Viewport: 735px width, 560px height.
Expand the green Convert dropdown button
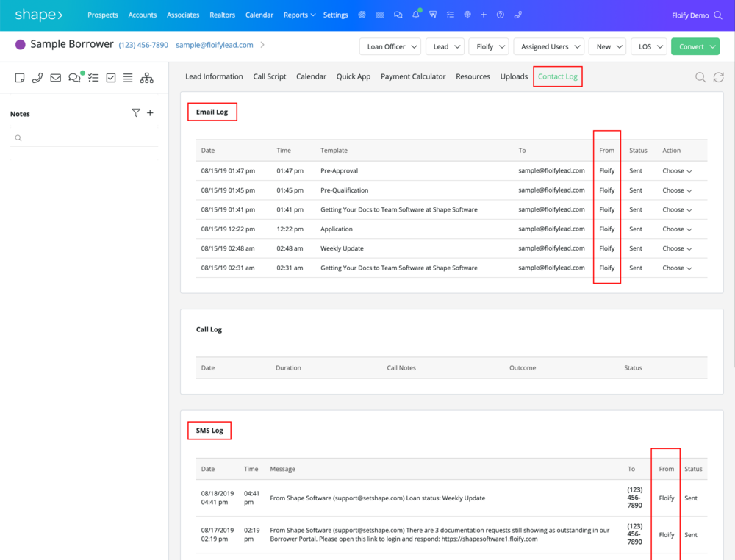click(x=695, y=46)
